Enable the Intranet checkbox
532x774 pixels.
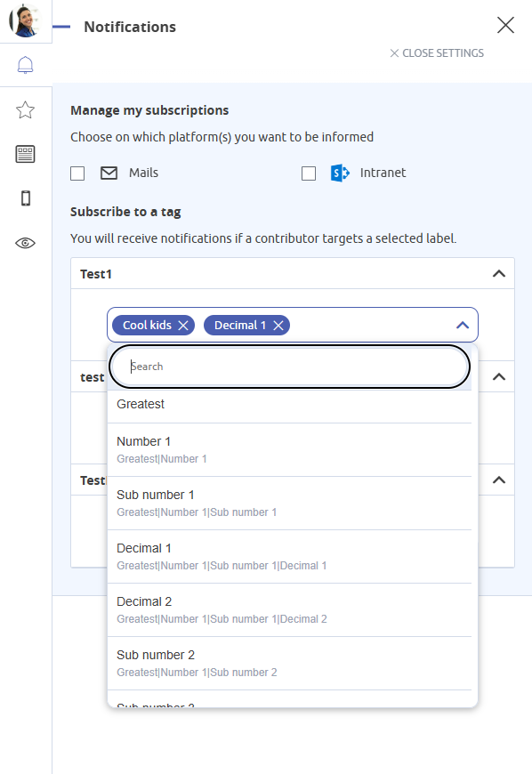tap(309, 173)
